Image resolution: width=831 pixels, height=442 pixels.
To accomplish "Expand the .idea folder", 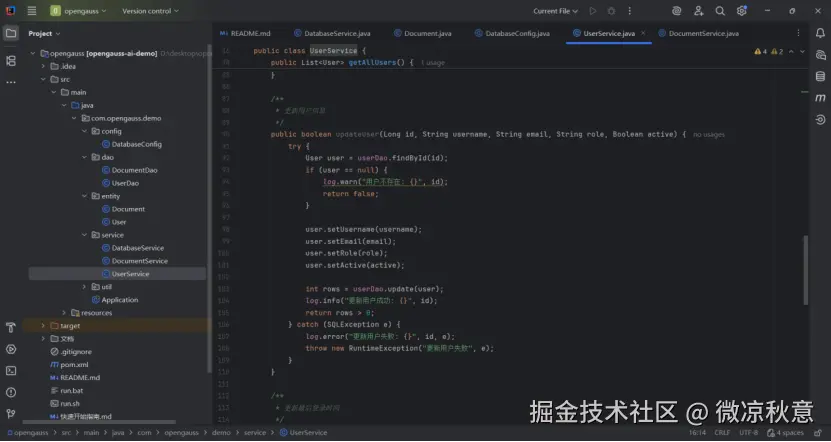I will tap(43, 66).
